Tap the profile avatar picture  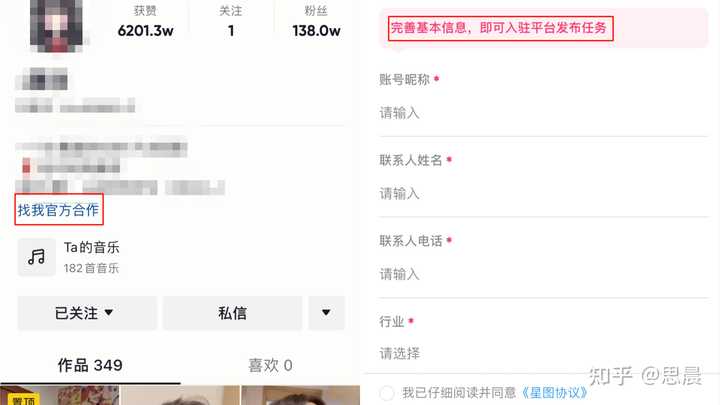56,25
